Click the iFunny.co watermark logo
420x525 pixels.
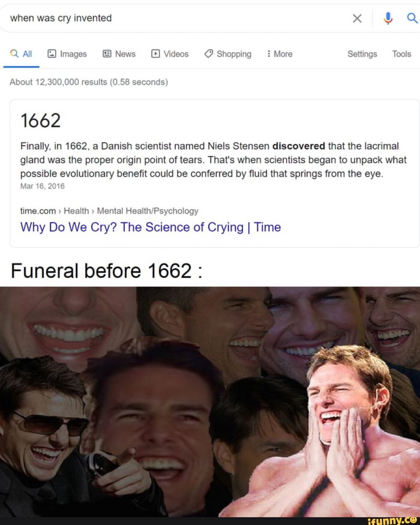(392, 520)
